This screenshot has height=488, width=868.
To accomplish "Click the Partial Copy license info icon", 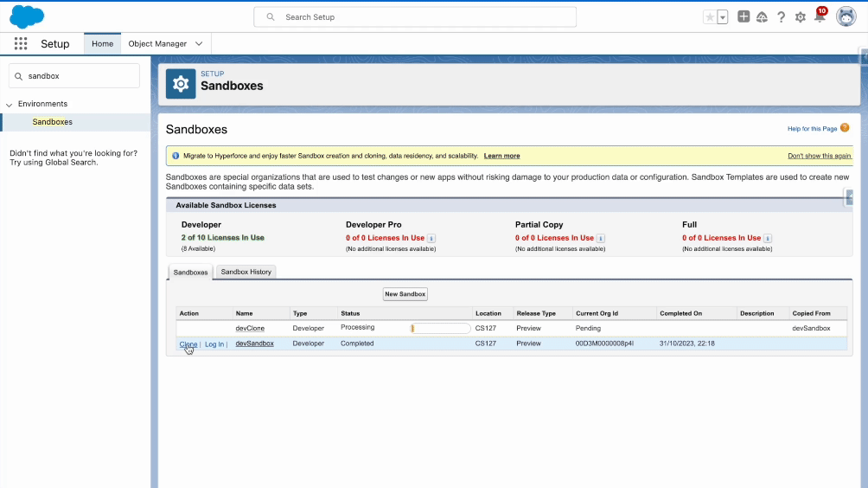I will click(x=601, y=238).
